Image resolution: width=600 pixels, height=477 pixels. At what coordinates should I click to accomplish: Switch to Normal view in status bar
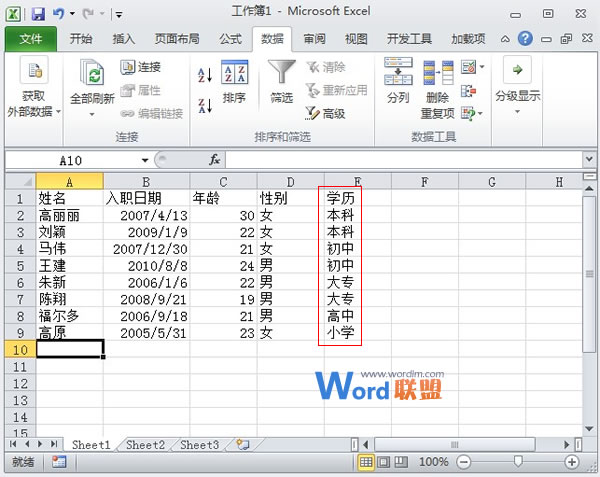coord(367,462)
